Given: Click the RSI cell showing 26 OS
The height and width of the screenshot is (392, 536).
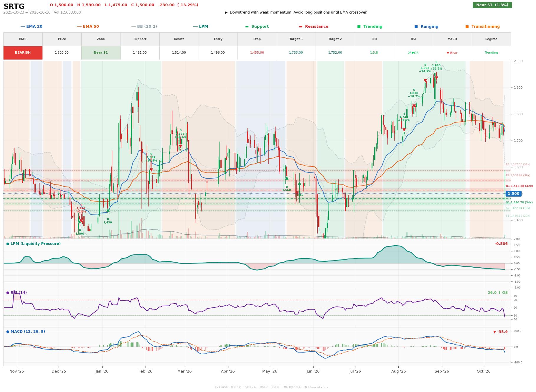Looking at the screenshot, I should 413,53.
